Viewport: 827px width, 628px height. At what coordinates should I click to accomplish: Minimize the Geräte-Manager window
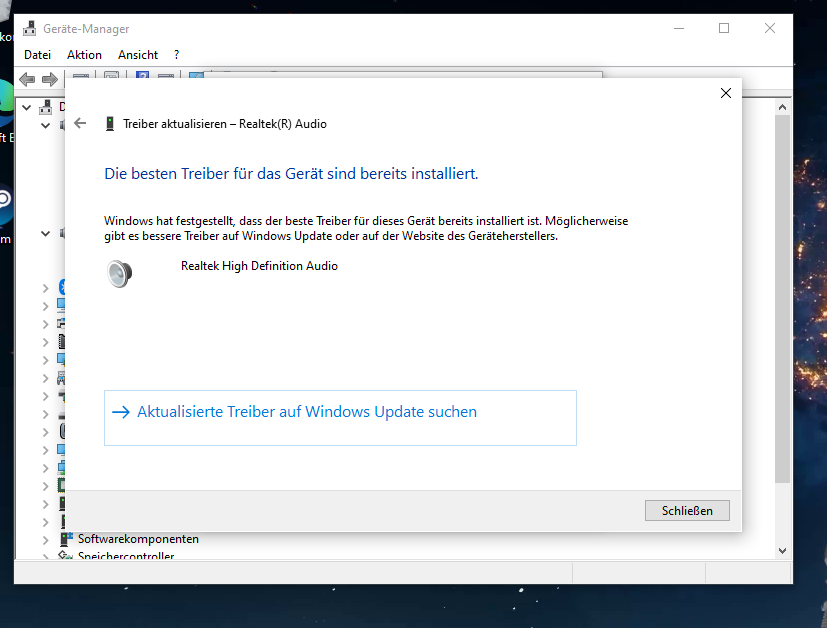tap(679, 28)
